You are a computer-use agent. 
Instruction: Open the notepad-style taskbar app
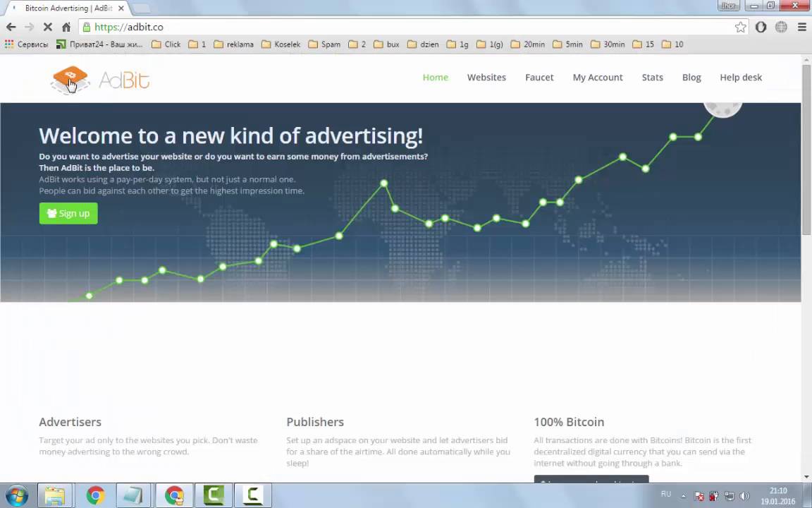[133, 495]
